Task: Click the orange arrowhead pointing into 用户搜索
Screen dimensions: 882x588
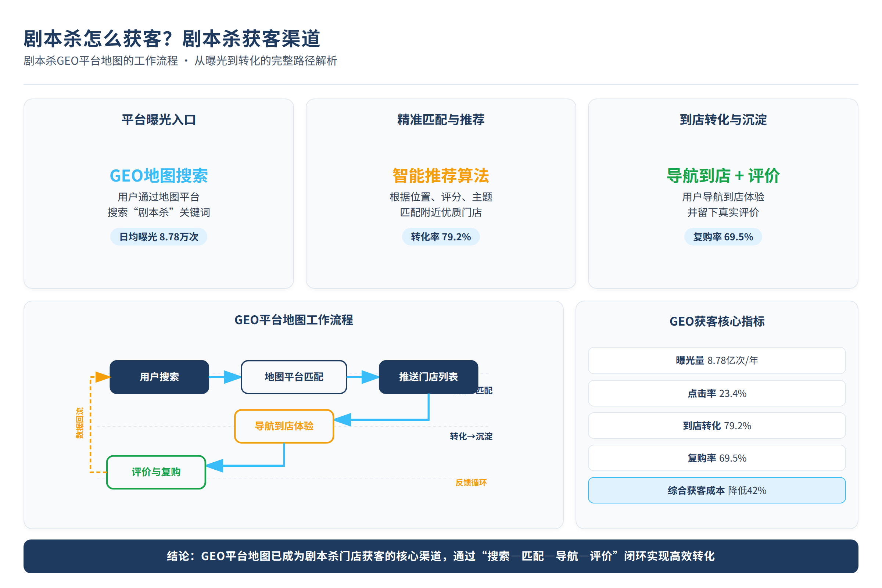Action: [x=103, y=377]
